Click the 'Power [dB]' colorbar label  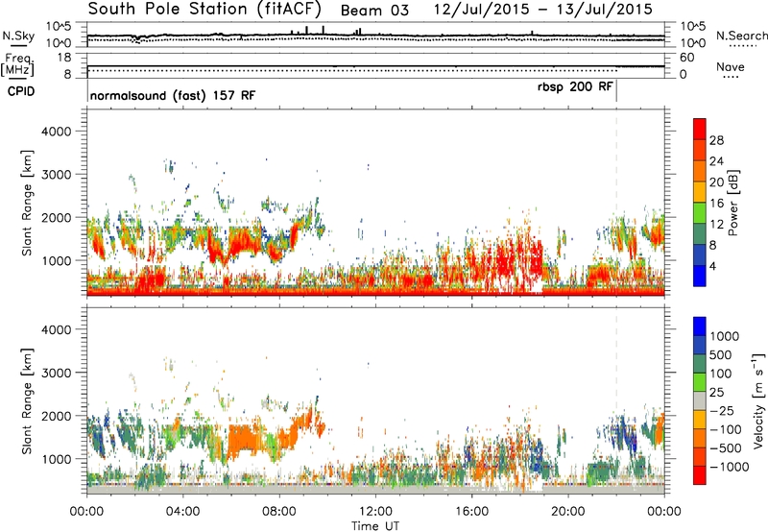click(733, 203)
